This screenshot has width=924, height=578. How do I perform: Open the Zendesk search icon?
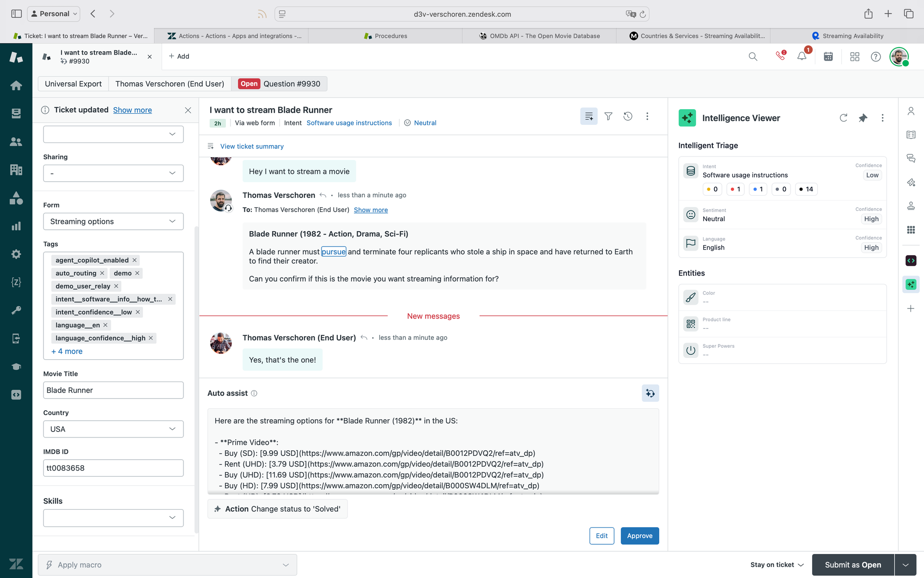(x=753, y=56)
